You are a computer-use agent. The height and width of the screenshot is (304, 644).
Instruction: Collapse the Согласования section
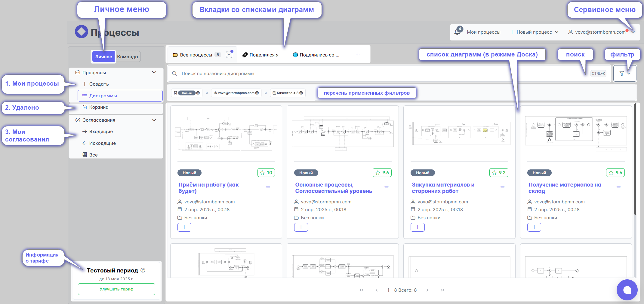[x=154, y=120]
